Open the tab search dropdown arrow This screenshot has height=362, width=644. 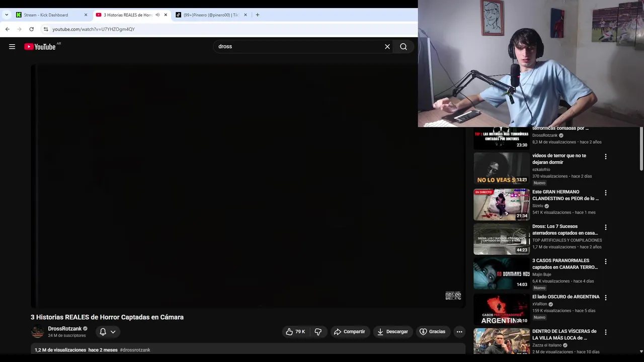(7, 15)
